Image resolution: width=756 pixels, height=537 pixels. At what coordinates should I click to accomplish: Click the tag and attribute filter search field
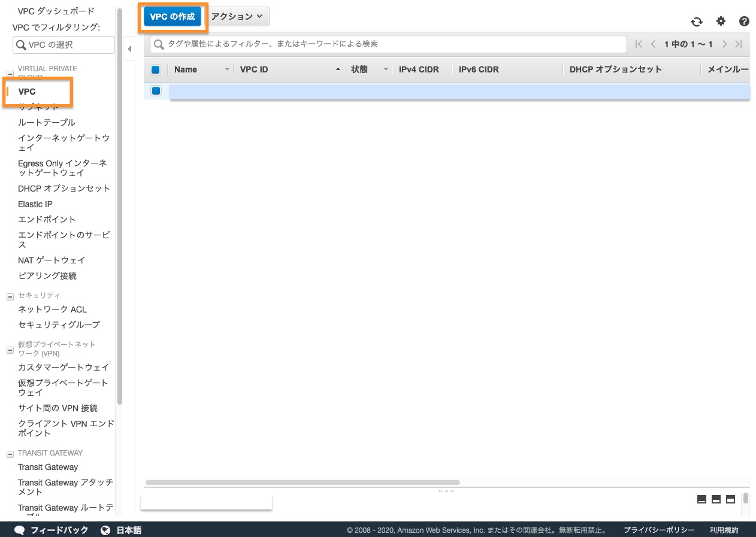pos(389,44)
